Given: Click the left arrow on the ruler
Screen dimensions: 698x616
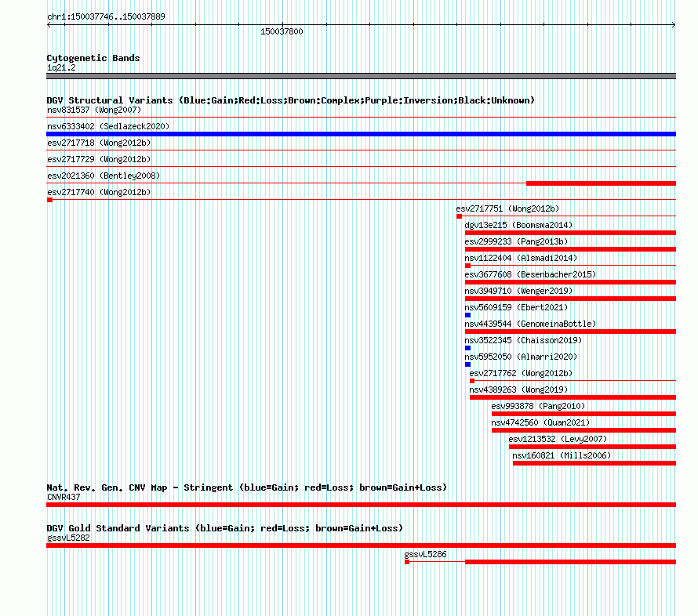Looking at the screenshot, I should coord(49,25).
